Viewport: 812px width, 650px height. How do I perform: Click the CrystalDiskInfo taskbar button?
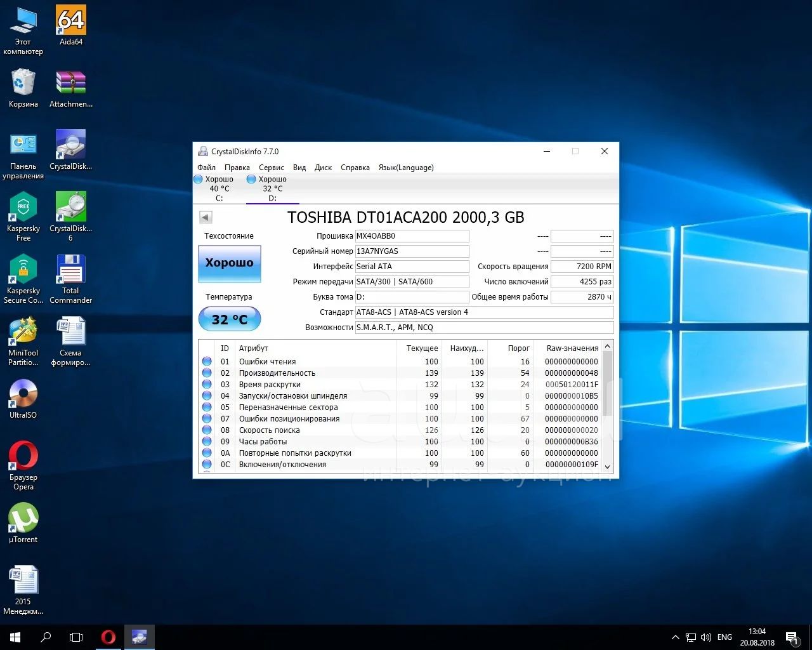[x=139, y=637]
